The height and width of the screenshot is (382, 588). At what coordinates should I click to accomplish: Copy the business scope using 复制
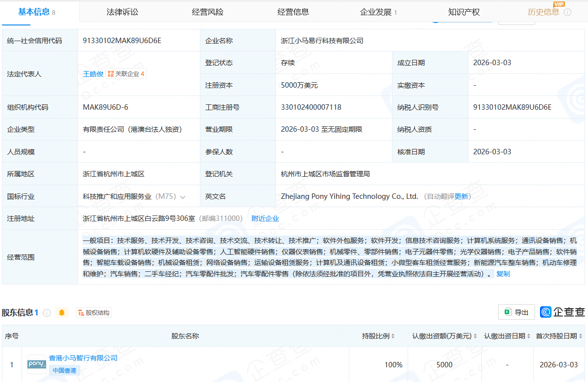pos(502,274)
